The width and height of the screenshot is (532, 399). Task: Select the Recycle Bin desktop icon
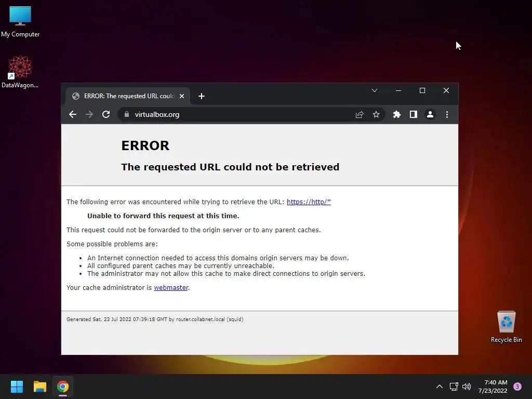click(506, 327)
